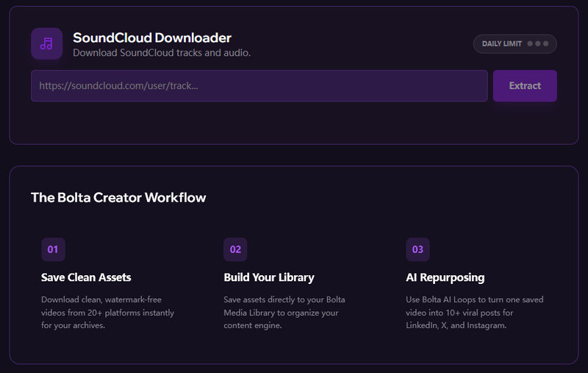
Task: Click the 'Build Your Library' title
Action: tap(269, 277)
